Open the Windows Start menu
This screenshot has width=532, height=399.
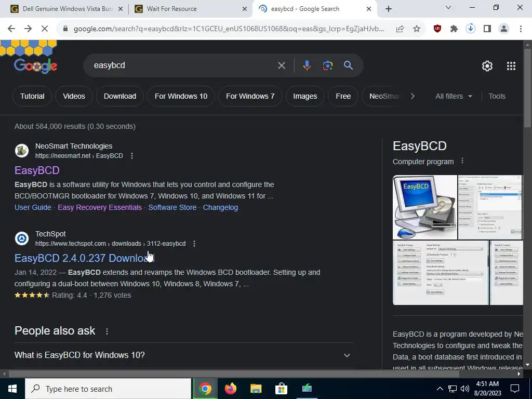[x=12, y=389]
